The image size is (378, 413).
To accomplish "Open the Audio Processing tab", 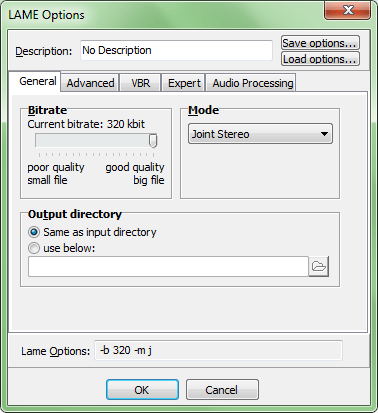I will click(x=253, y=83).
